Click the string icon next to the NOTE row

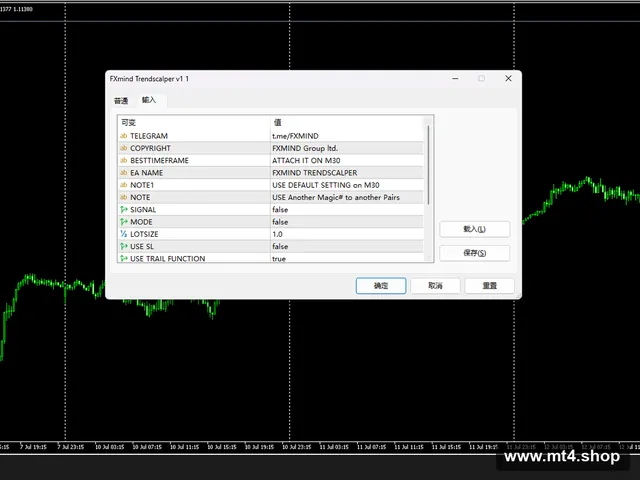coord(123,197)
